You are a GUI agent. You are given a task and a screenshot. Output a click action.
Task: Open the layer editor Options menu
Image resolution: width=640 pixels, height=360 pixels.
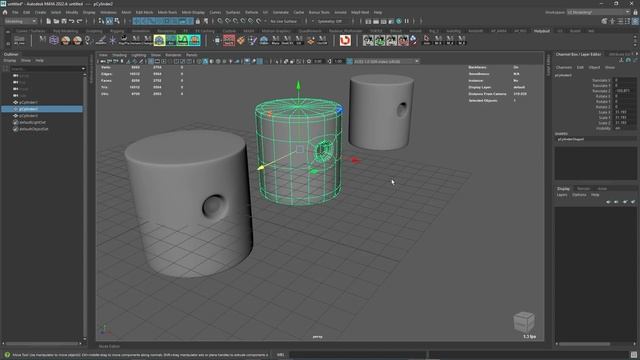579,195
